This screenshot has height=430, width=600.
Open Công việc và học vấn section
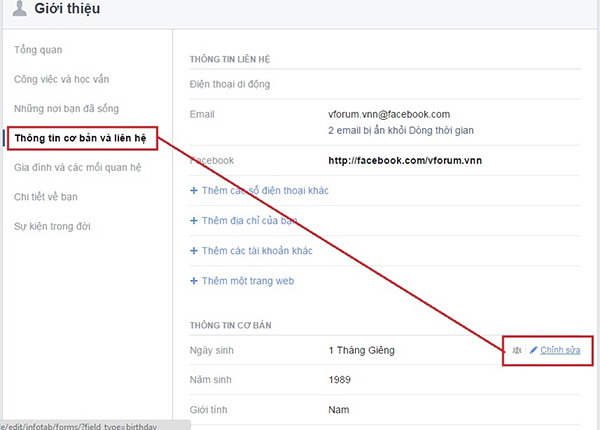(62, 79)
